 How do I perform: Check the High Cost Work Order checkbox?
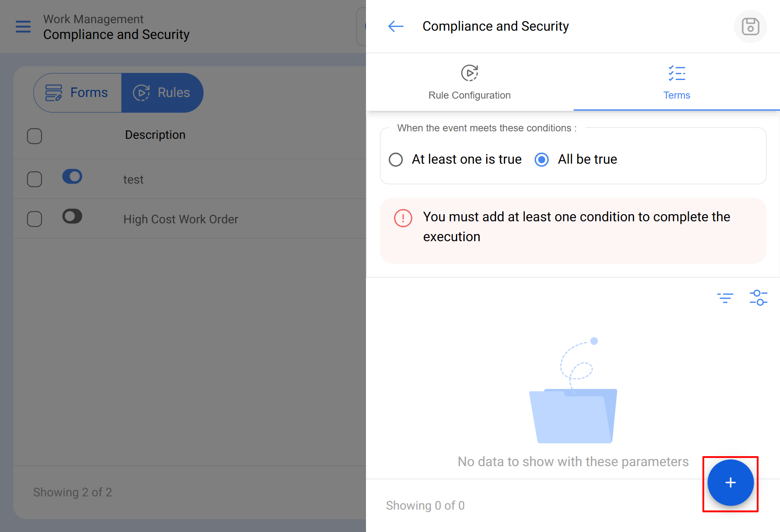pyautogui.click(x=34, y=219)
